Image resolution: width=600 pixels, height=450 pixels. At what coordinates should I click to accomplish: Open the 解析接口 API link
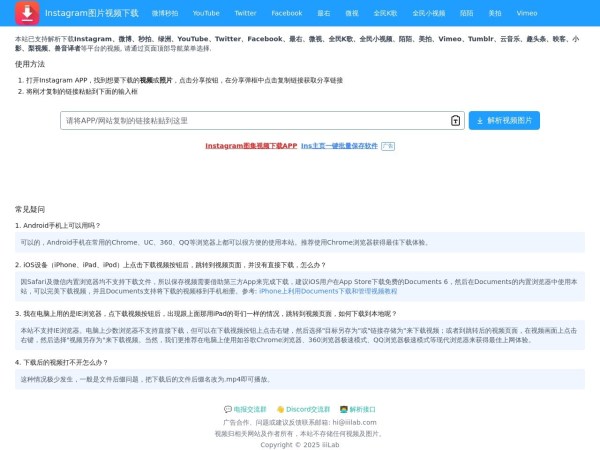coord(362,409)
